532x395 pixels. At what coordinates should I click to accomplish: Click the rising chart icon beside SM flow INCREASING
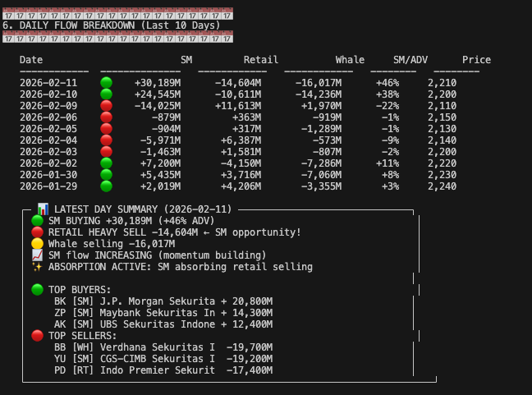point(37,255)
